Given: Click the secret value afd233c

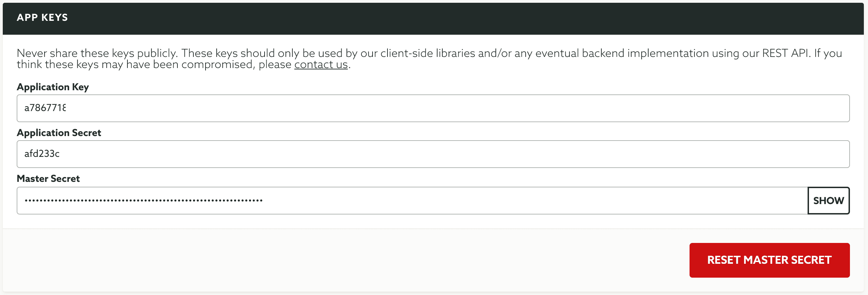Looking at the screenshot, I should click(x=42, y=154).
